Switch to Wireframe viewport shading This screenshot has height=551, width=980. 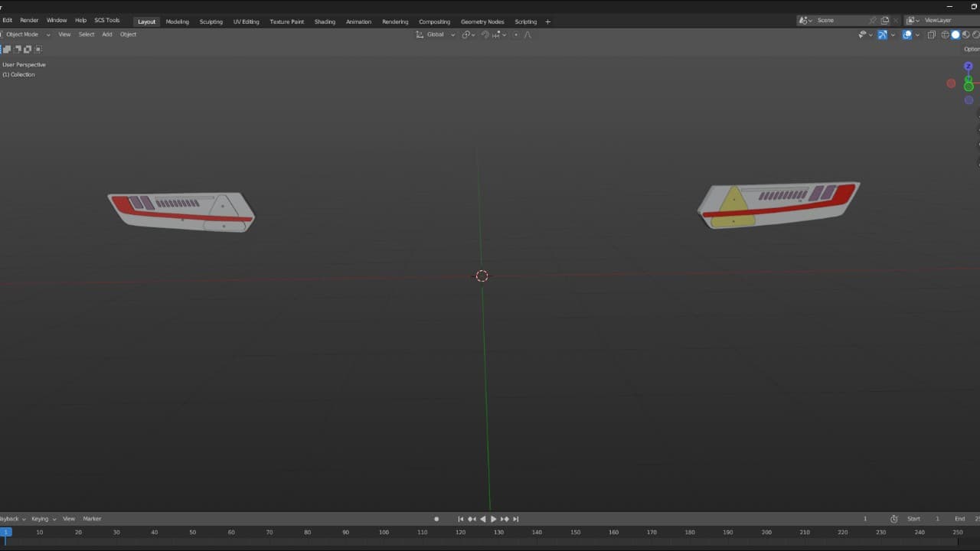click(945, 34)
